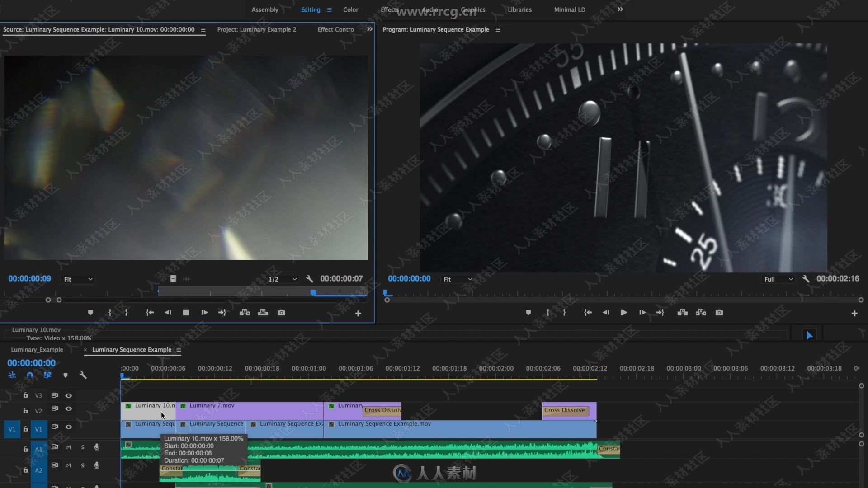This screenshot has height=488, width=868.
Task: Toggle insert sequences as nests option
Action: pyautogui.click(x=12, y=375)
